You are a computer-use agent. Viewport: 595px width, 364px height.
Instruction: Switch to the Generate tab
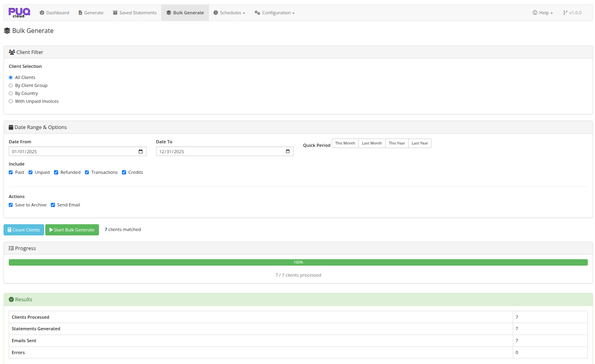91,12
